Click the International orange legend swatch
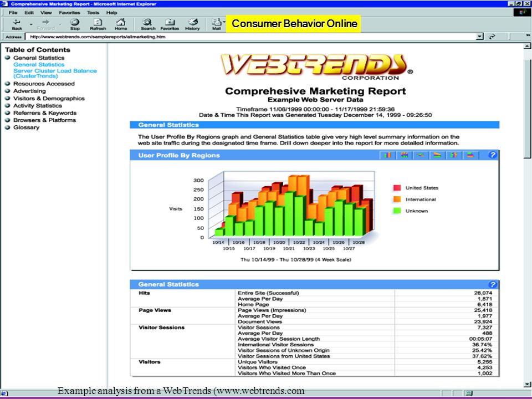Image resolution: width=532 pixels, height=399 pixels. point(397,199)
